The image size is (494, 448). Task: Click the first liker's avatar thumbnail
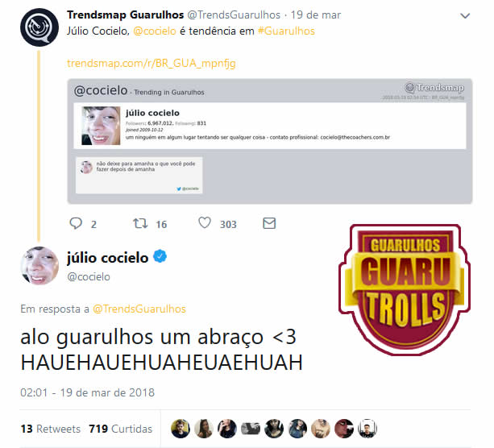click(x=181, y=429)
